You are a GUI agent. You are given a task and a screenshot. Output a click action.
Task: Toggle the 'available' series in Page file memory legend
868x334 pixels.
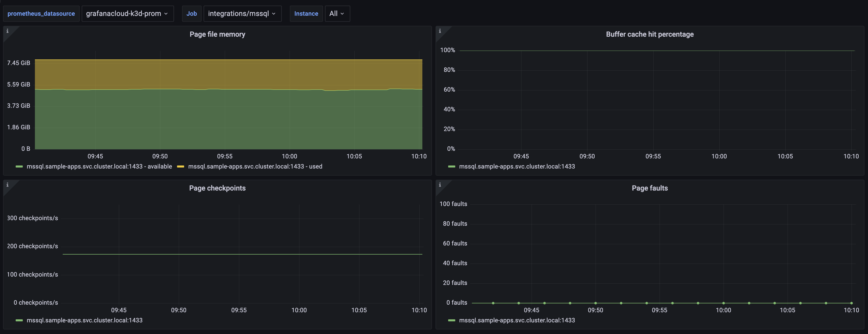tap(100, 166)
